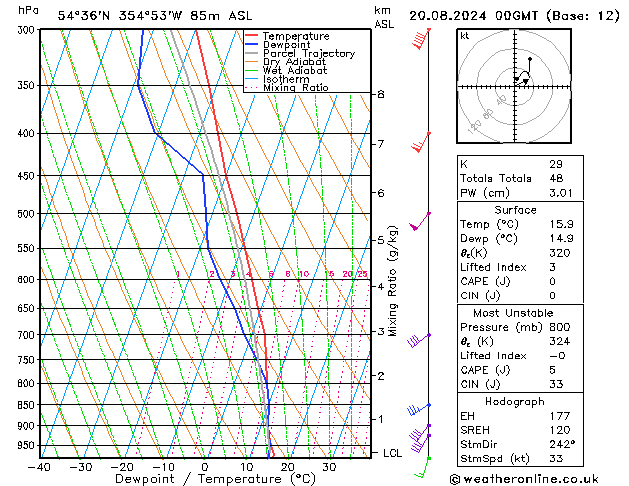Viewport: 629px width, 486px height.
Task: Click the 'StmDir' value '242°'
Action: (x=562, y=444)
